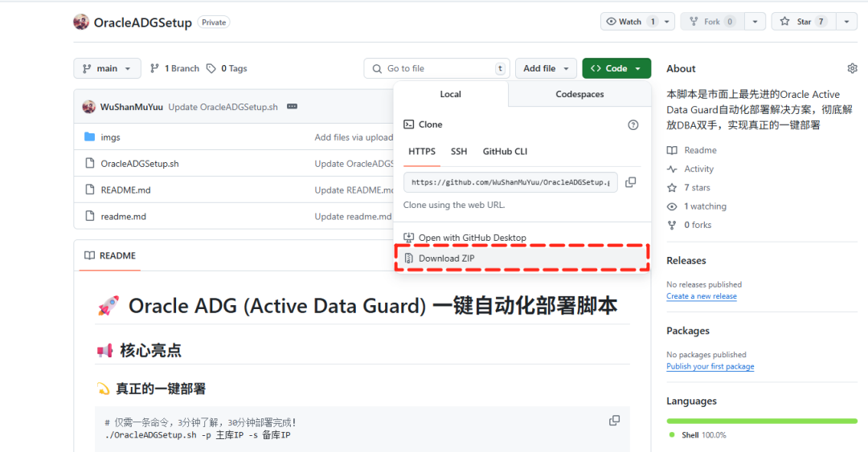Open the README.md file
The width and height of the screenshot is (868, 452).
pos(125,189)
